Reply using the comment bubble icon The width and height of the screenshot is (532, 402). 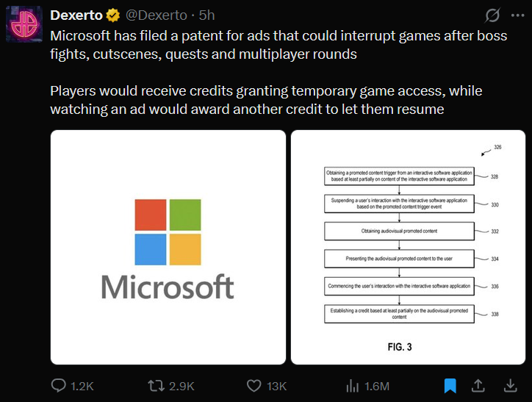tap(58, 386)
